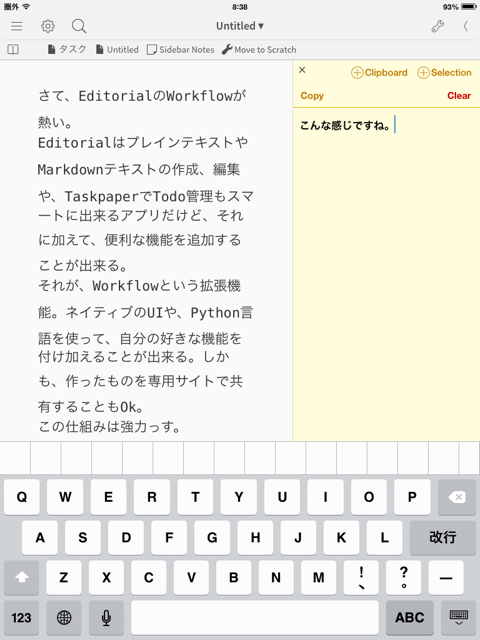Tap Copy in the notes panel
The height and width of the screenshot is (640, 480).
tap(312, 96)
